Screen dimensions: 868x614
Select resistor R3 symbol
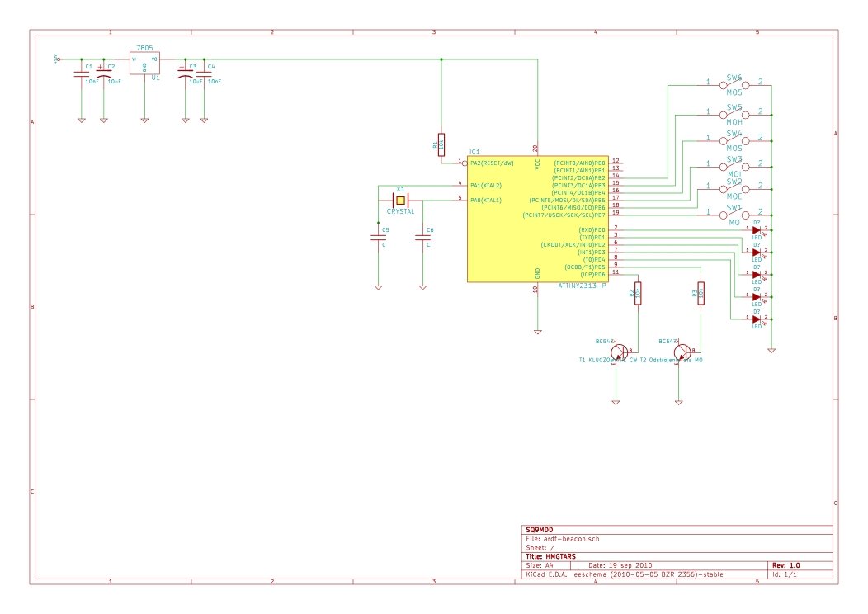point(701,293)
